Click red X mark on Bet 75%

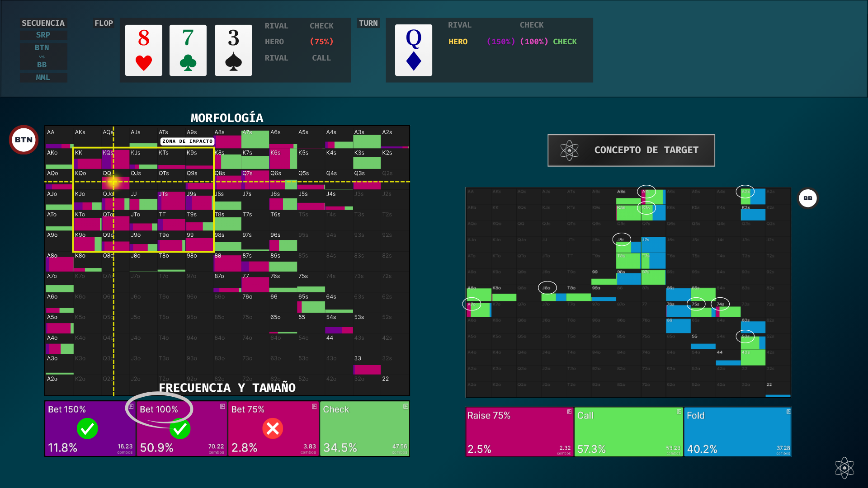click(x=273, y=428)
